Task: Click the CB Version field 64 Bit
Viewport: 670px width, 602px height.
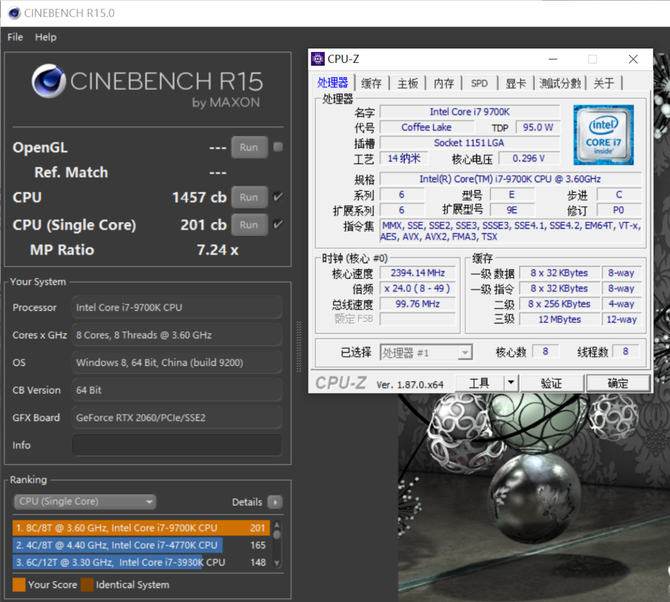Action: pyautogui.click(x=177, y=390)
